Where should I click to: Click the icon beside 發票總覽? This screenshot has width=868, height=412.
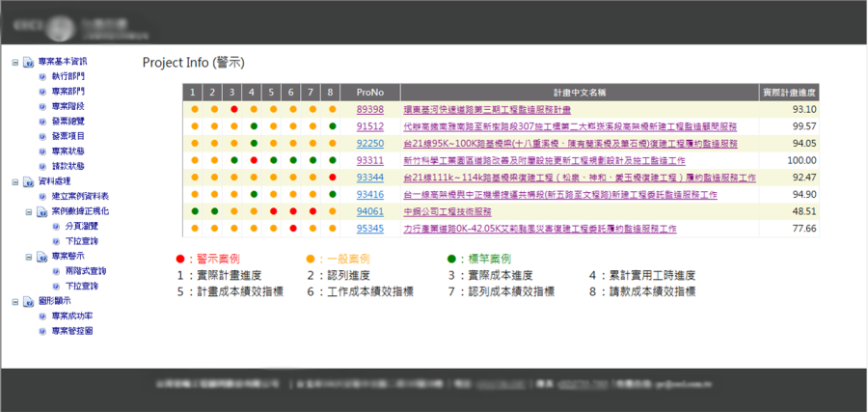coord(42,121)
